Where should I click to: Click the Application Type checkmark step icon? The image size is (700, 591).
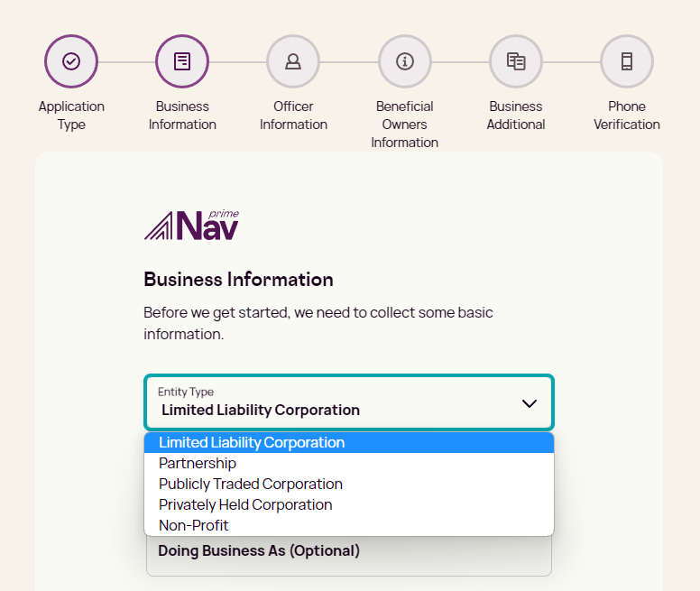[71, 61]
